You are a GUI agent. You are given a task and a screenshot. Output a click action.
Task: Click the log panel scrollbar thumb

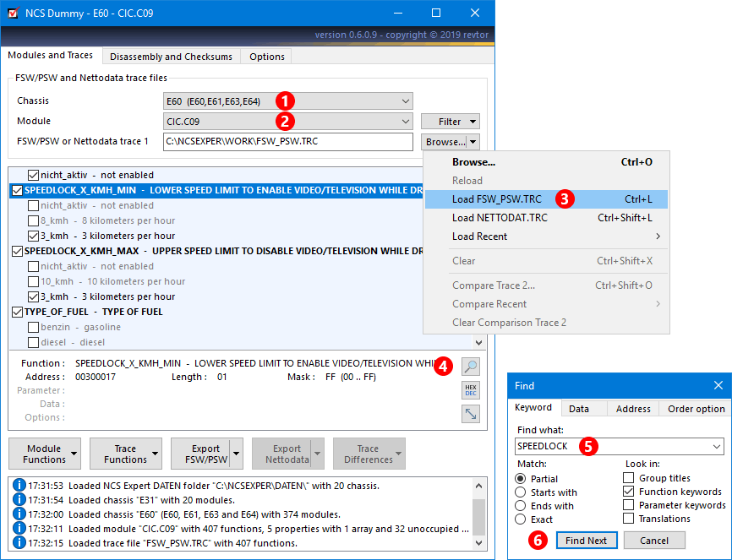(x=478, y=518)
